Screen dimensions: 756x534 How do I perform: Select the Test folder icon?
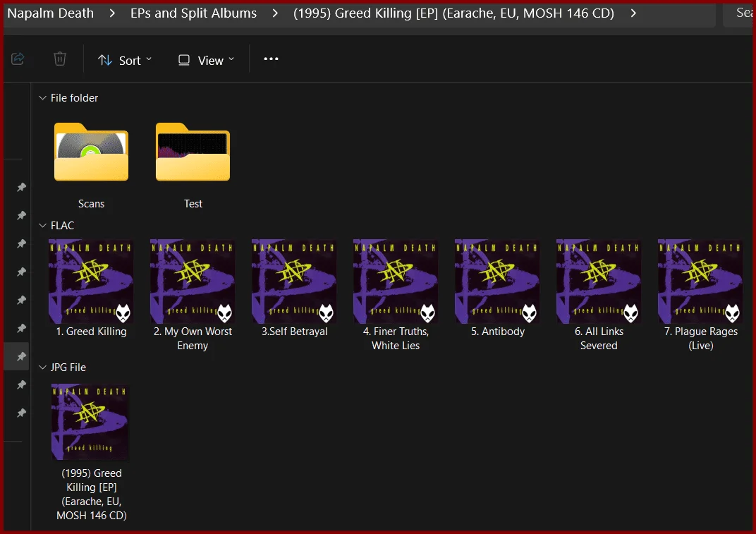click(x=193, y=152)
